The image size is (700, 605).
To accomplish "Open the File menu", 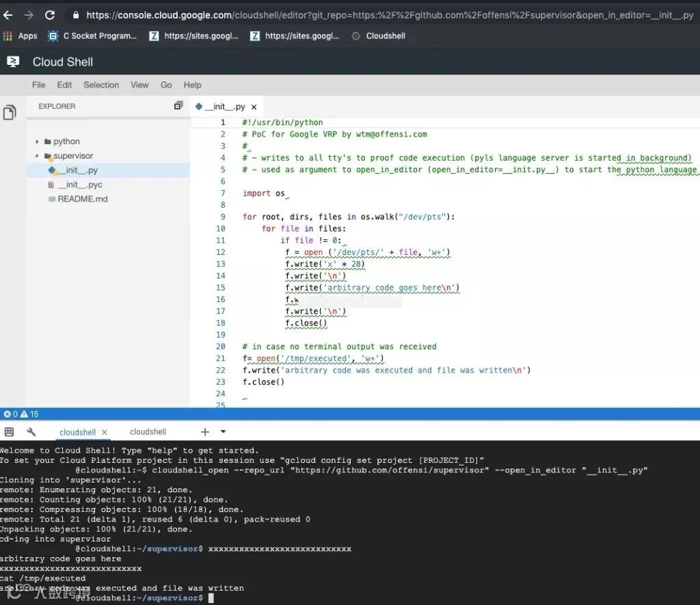I will coord(38,85).
